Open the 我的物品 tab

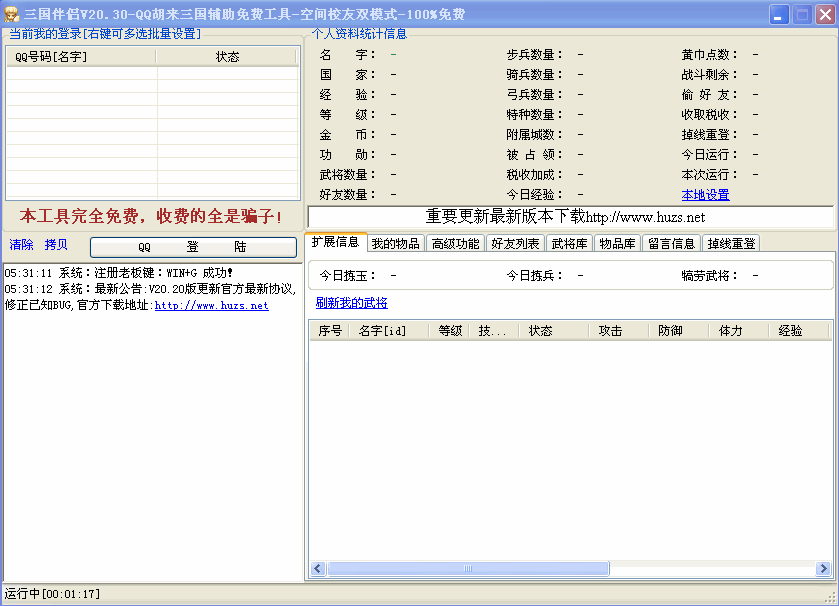[395, 243]
